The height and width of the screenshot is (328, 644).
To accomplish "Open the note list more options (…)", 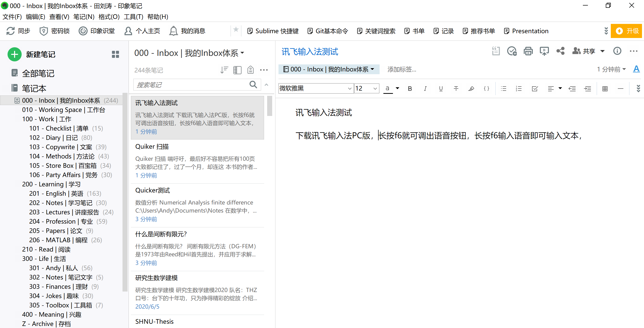I will tap(264, 70).
